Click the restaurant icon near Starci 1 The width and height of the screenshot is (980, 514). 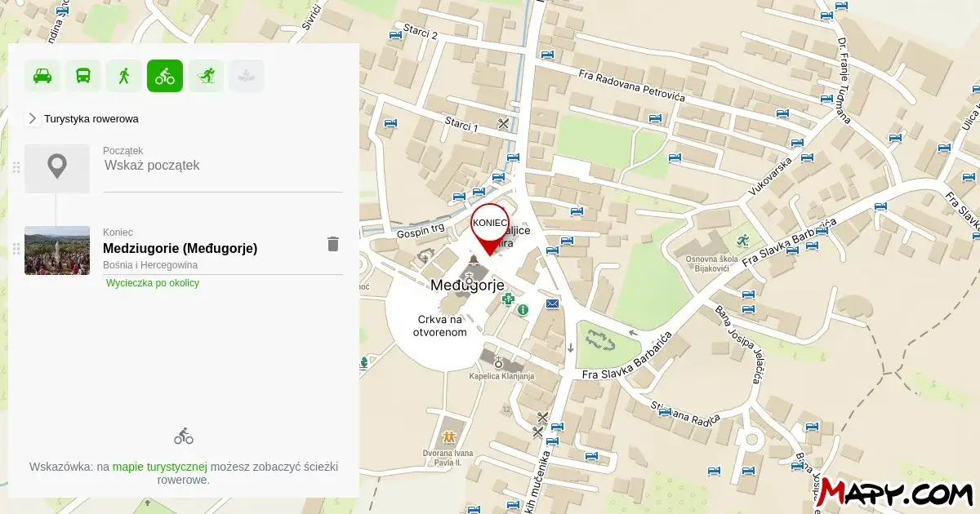point(503,124)
